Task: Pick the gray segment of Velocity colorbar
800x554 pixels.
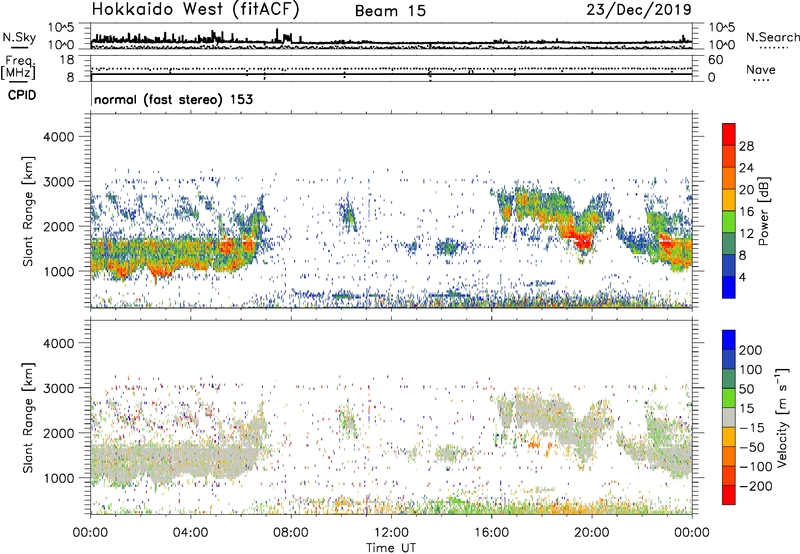Action: tap(729, 418)
